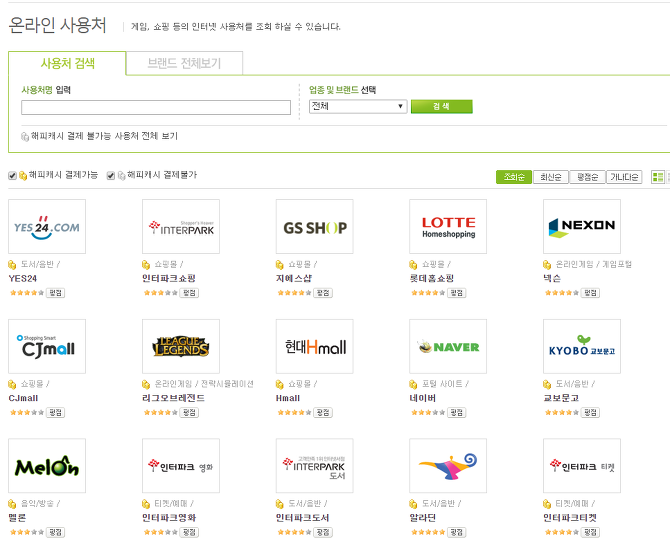The height and width of the screenshot is (552, 670).
Task: Focus the 사용처명 입력 text field
Action: tap(156, 107)
